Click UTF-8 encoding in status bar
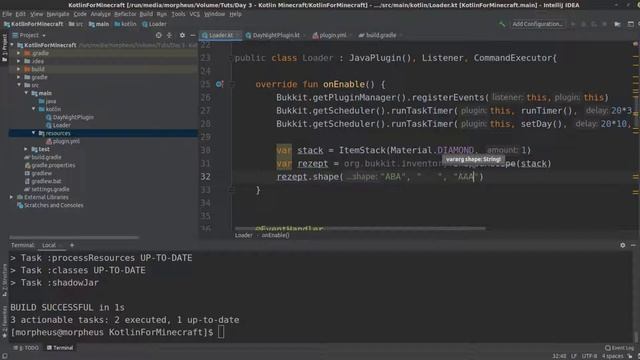 click(x=589, y=356)
